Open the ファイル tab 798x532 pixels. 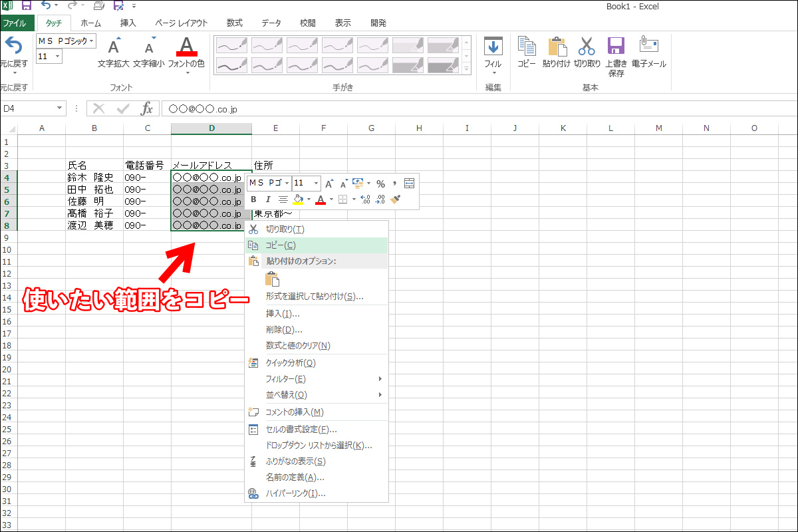[17, 23]
